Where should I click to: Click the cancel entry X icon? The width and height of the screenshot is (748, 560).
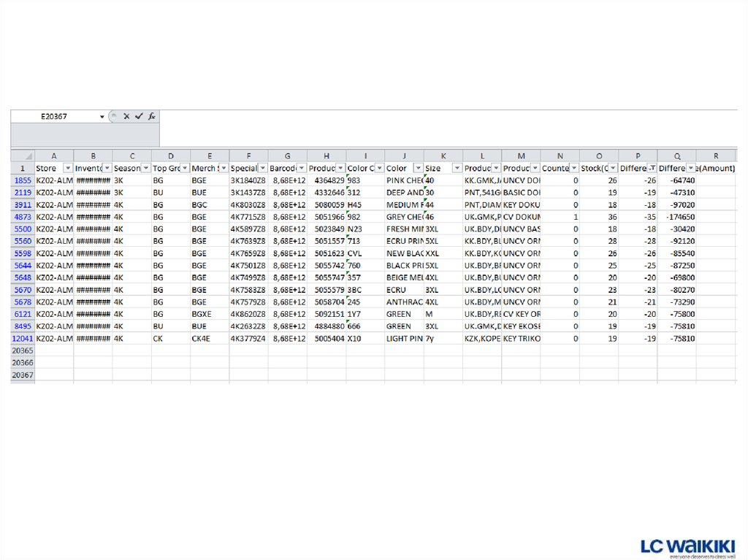tap(126, 116)
